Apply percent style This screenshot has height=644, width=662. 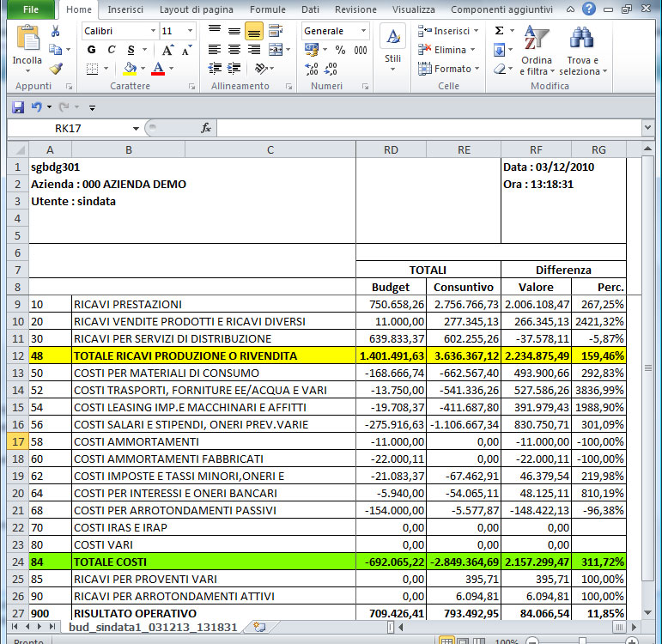(x=340, y=51)
